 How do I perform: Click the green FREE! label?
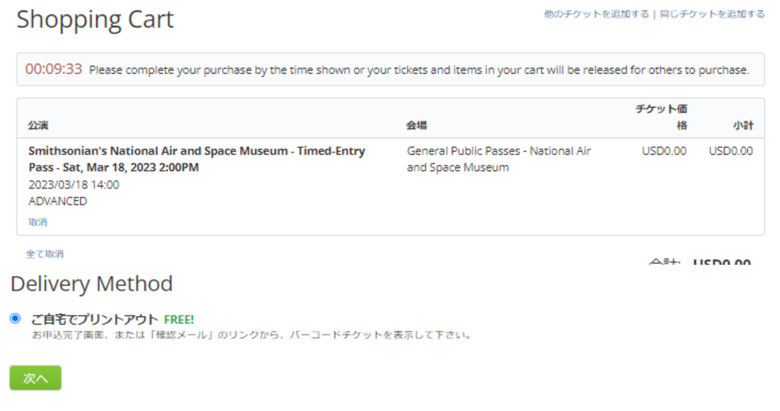point(179,319)
